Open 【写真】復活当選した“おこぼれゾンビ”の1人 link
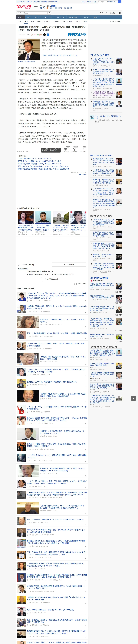This screenshot has height=644, width=138. tap(60, 55)
